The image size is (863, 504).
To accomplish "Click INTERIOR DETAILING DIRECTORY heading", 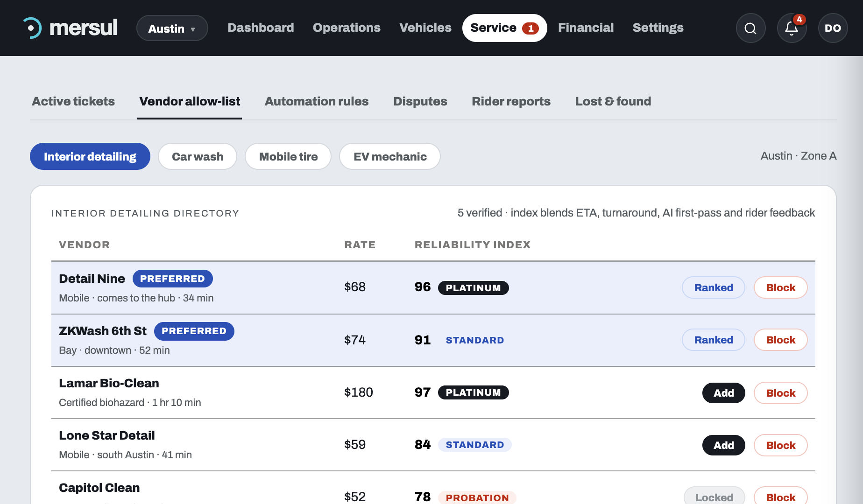I will click(x=145, y=213).
